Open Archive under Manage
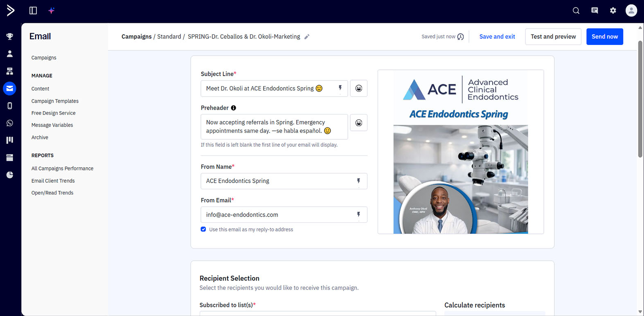The image size is (644, 316). click(x=40, y=137)
